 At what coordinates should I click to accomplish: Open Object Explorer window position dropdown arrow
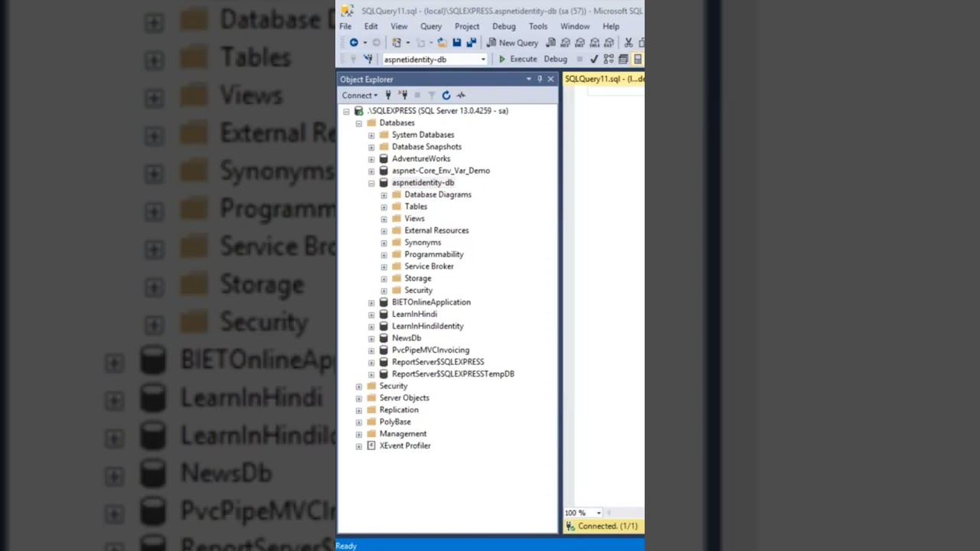click(528, 79)
